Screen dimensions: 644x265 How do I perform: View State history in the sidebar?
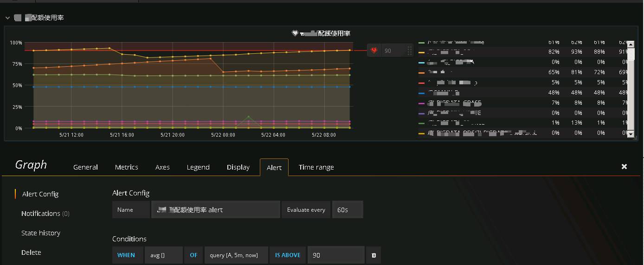pyautogui.click(x=41, y=233)
